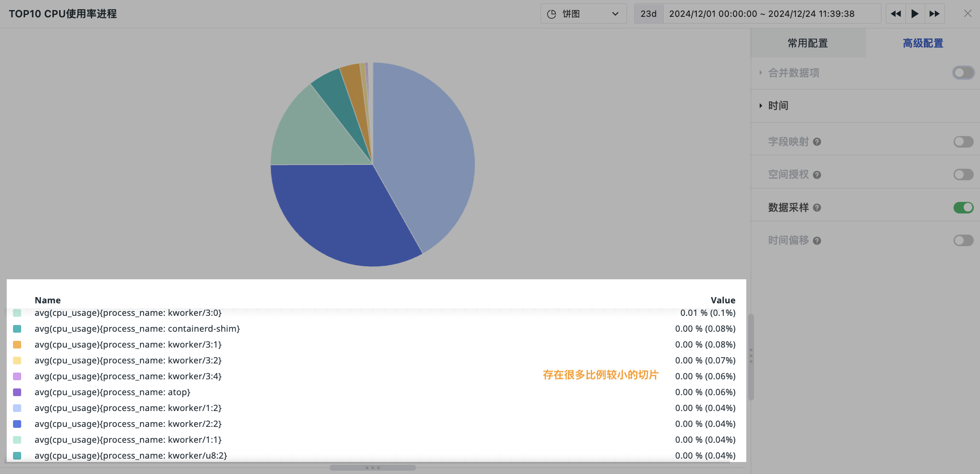Close the chart editor panel
This screenshot has height=474, width=980.
click(x=967, y=14)
